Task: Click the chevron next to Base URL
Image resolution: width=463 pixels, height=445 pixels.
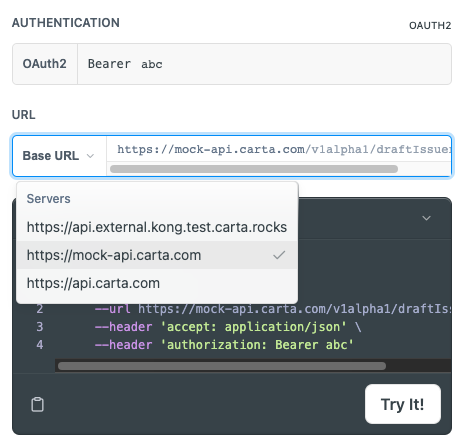Action: pyautogui.click(x=90, y=156)
